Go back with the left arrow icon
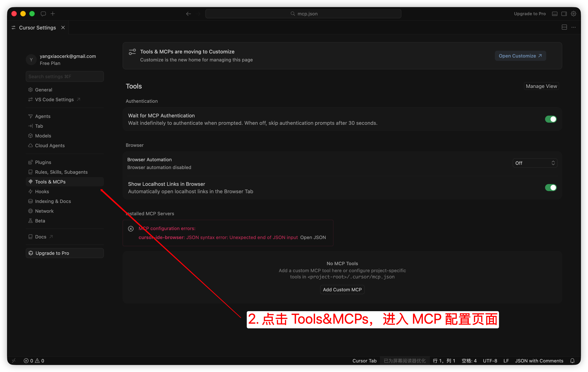The width and height of the screenshot is (588, 372). [189, 14]
